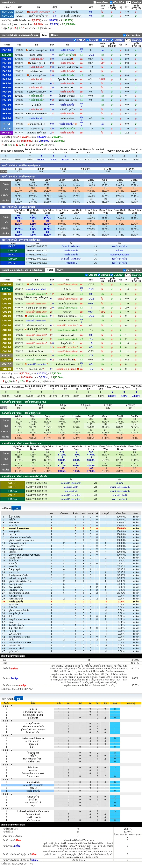Select the Total tab beside Away

50,270
